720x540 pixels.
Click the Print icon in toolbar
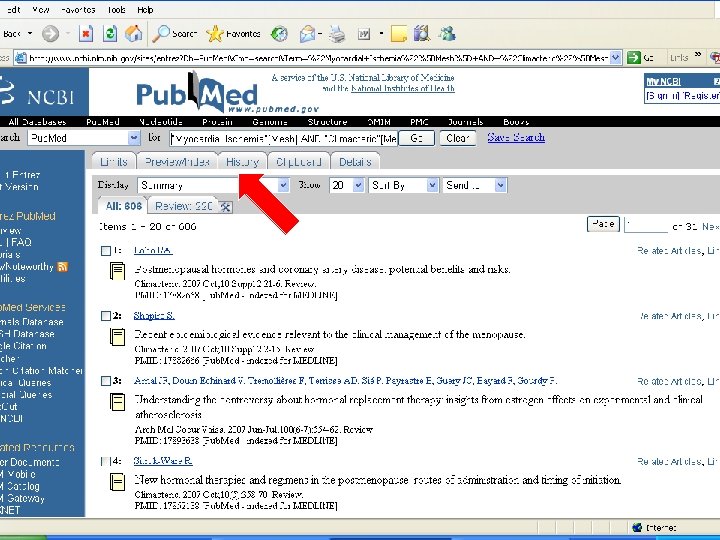tap(337, 34)
